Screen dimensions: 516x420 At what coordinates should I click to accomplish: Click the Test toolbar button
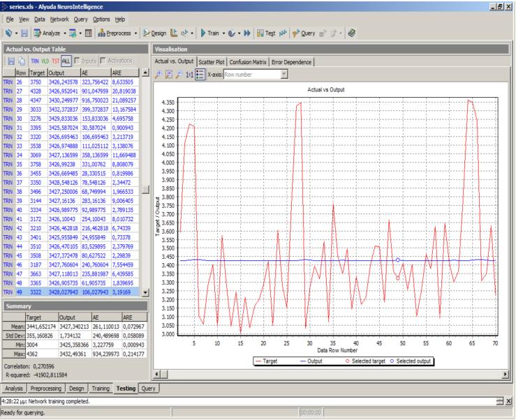tap(266, 33)
